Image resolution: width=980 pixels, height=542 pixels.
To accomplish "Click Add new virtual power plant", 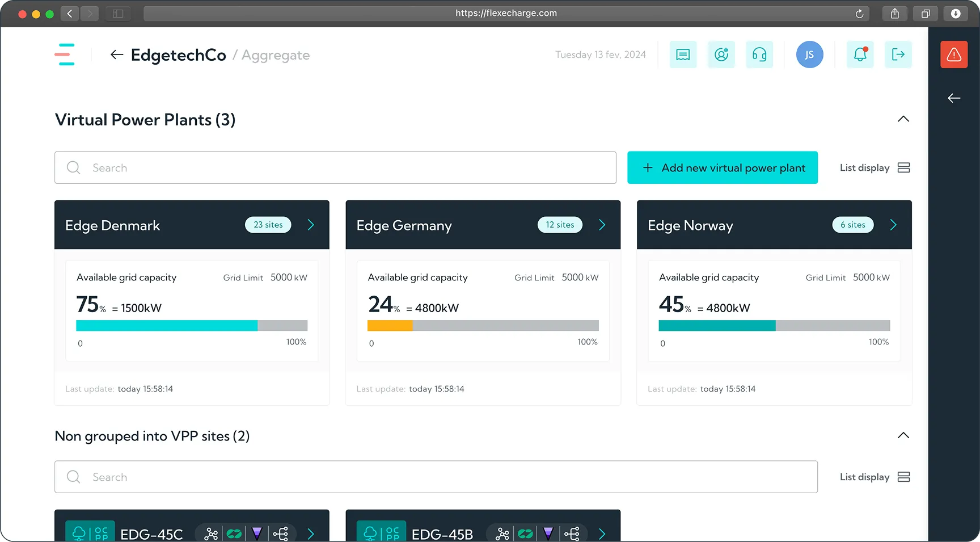I will pos(723,167).
